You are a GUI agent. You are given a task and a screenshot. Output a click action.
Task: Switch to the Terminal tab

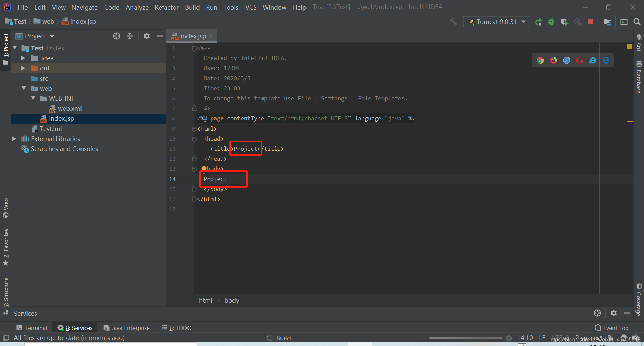coord(32,328)
